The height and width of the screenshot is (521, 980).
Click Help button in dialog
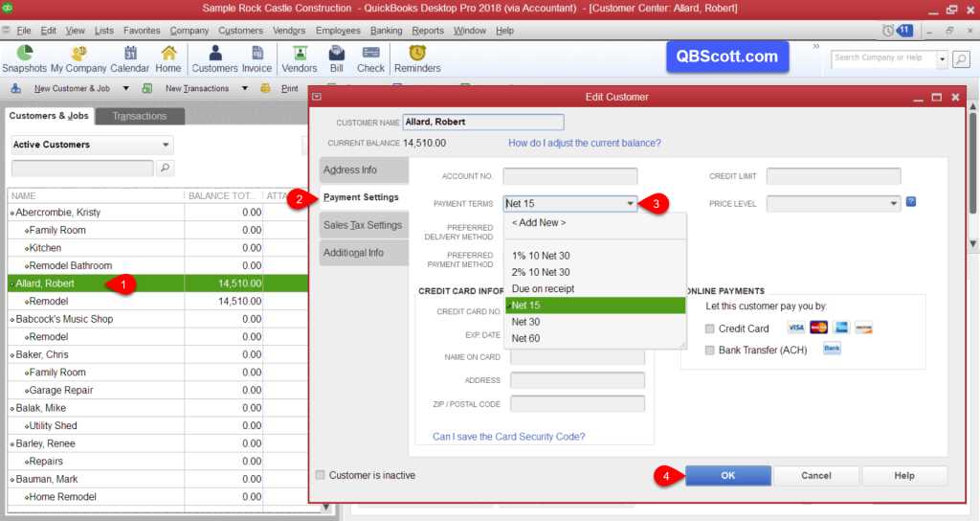[x=903, y=475]
